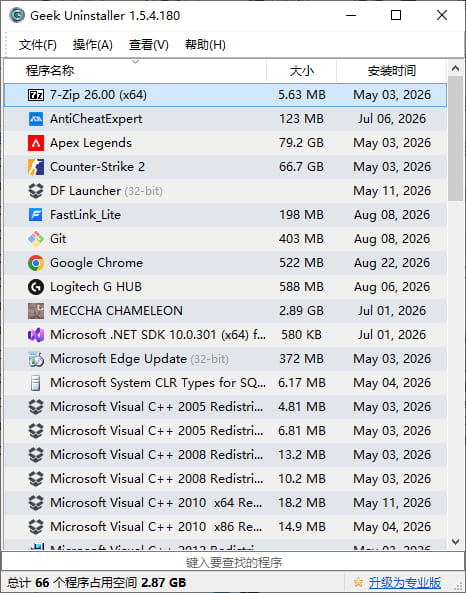466x593 pixels.
Task: Select the Microsoft Edge Update name text
Action: pos(118,359)
